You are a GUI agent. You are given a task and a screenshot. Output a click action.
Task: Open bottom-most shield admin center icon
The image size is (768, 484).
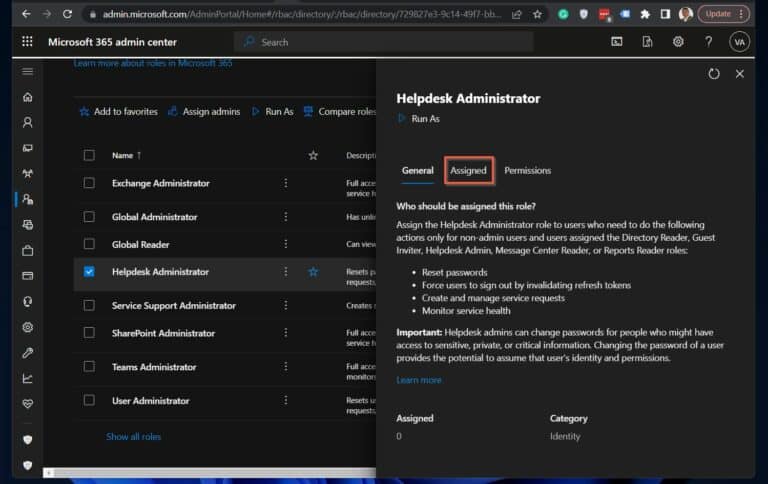coord(28,465)
